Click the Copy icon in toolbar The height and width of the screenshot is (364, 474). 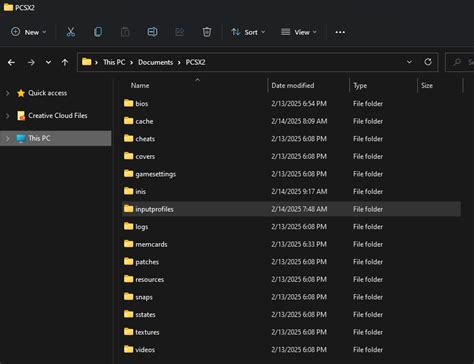[98, 32]
